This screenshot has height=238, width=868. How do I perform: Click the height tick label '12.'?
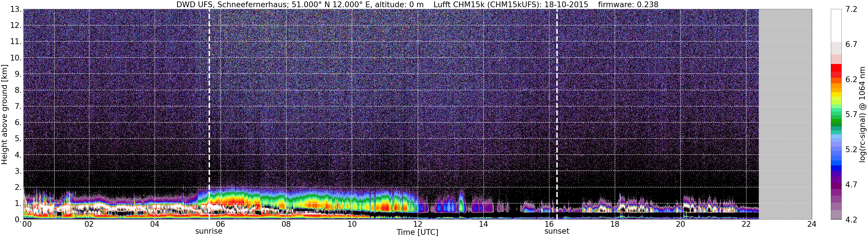[x=16, y=26]
